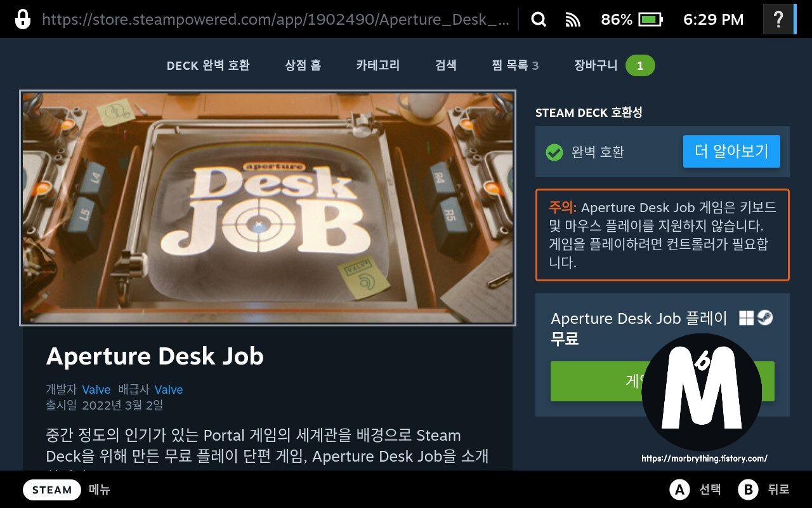Click the padlock security icon

coord(22,19)
